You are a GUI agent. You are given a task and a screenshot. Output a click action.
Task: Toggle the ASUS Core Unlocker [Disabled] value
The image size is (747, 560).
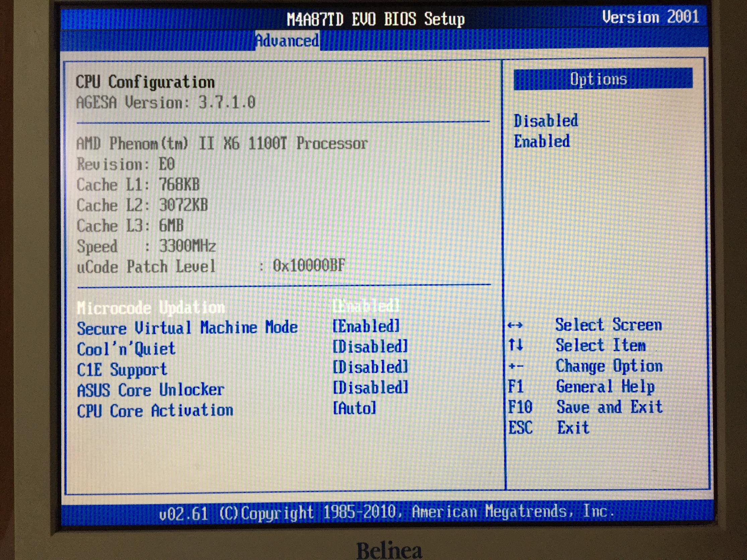370,388
